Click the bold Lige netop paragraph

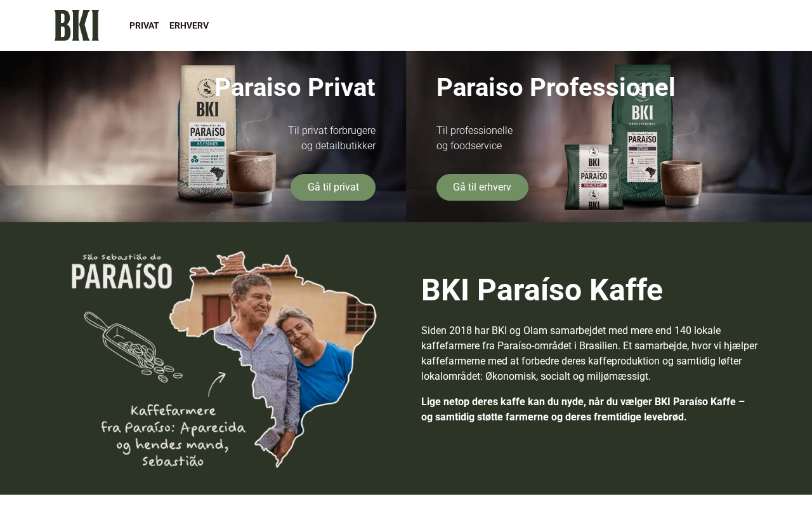(x=583, y=409)
